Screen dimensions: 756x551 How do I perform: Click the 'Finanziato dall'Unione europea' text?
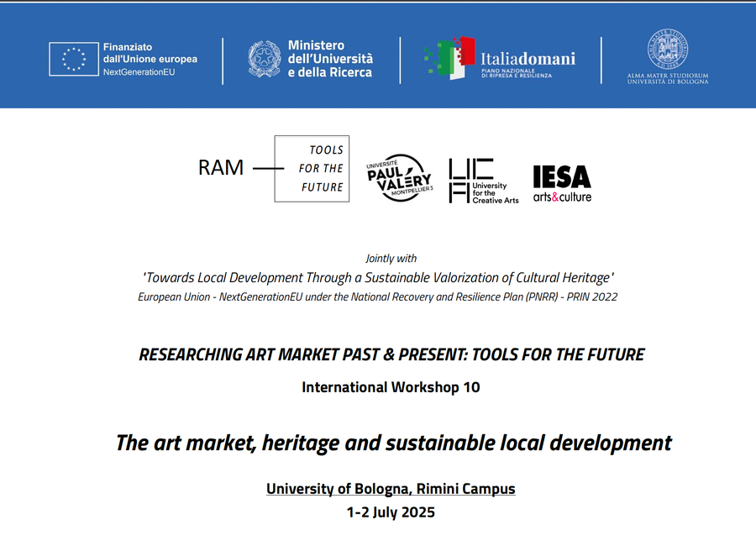tap(150, 60)
